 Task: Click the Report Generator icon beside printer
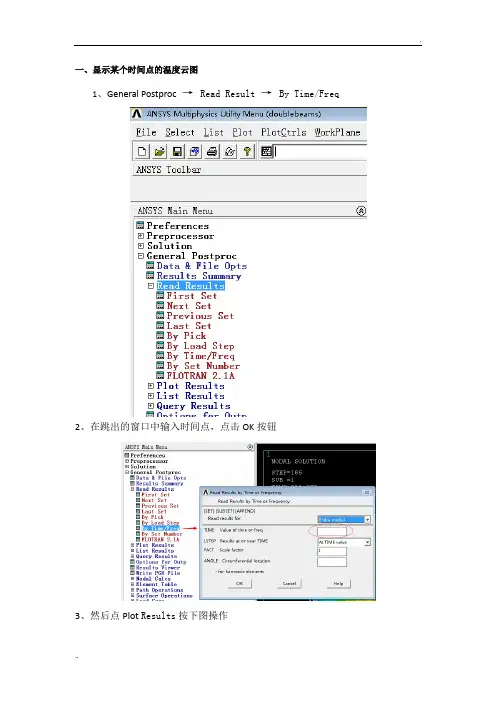click(x=230, y=151)
